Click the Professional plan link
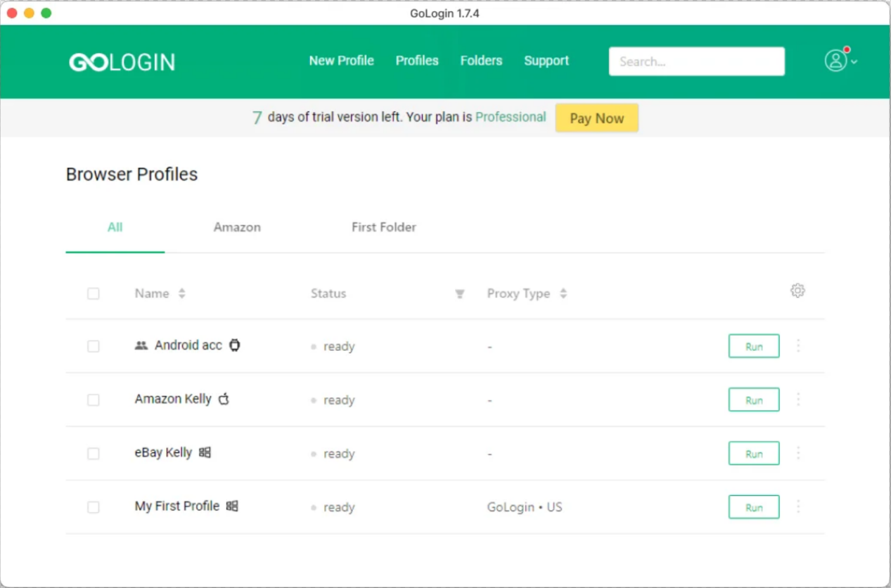891x588 pixels. click(x=511, y=117)
